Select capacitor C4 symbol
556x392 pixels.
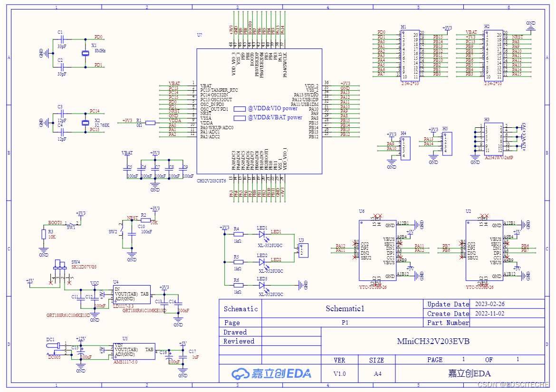click(x=62, y=132)
